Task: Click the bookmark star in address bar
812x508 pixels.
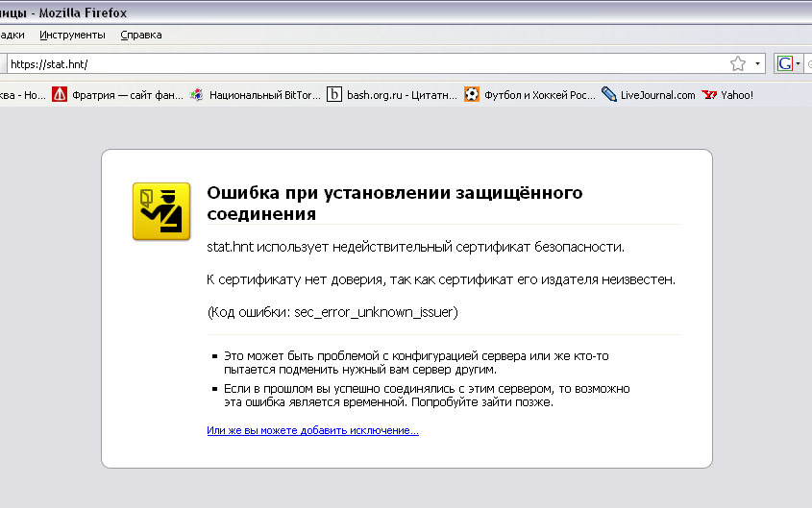Action: (738, 63)
